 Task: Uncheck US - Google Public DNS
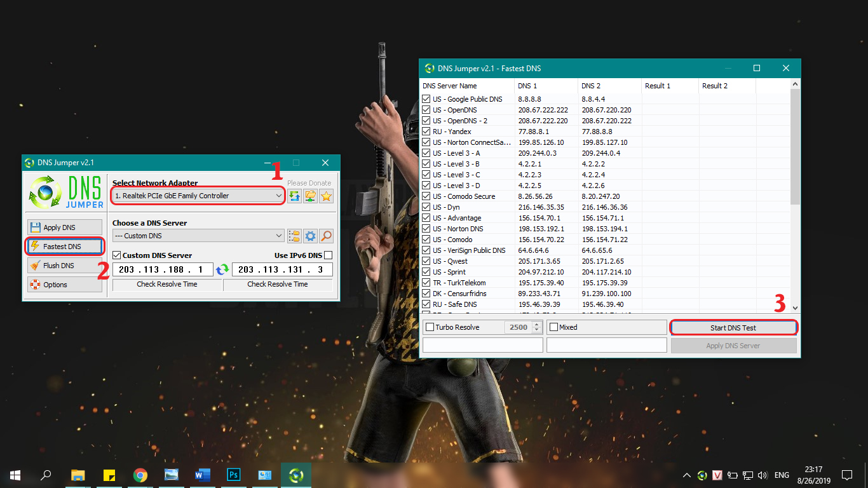[x=426, y=99]
